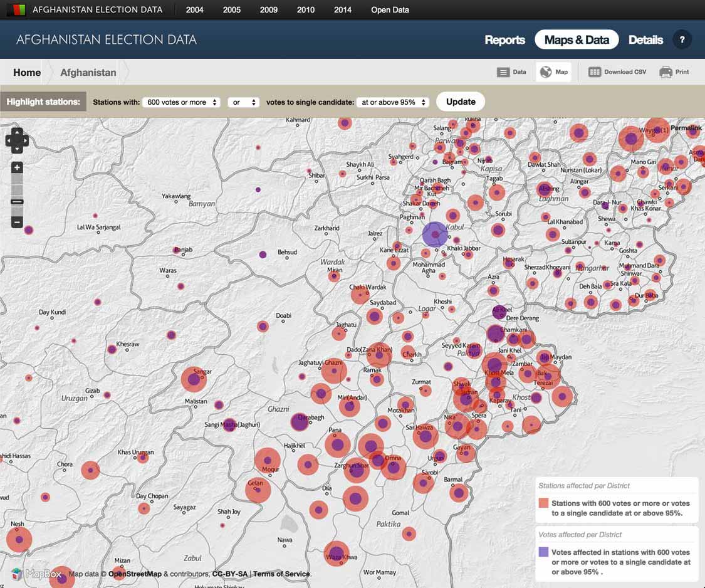The height and width of the screenshot is (588, 705).
Task: Switch to the Reports tab
Action: click(504, 39)
